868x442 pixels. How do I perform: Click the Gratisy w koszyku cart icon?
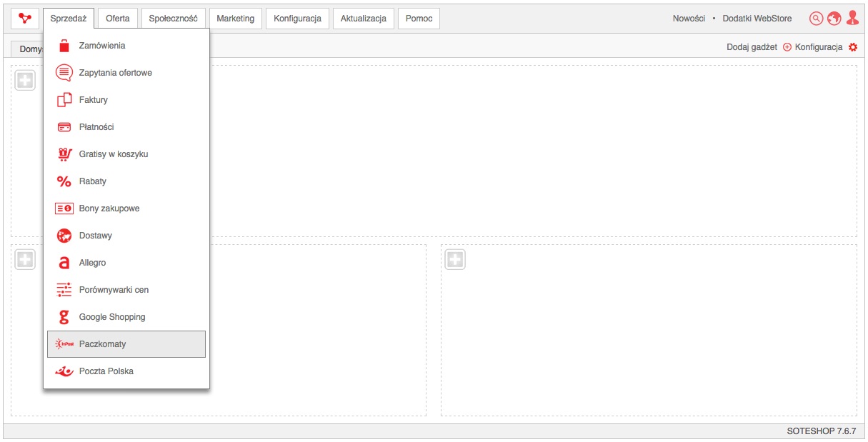tap(64, 154)
